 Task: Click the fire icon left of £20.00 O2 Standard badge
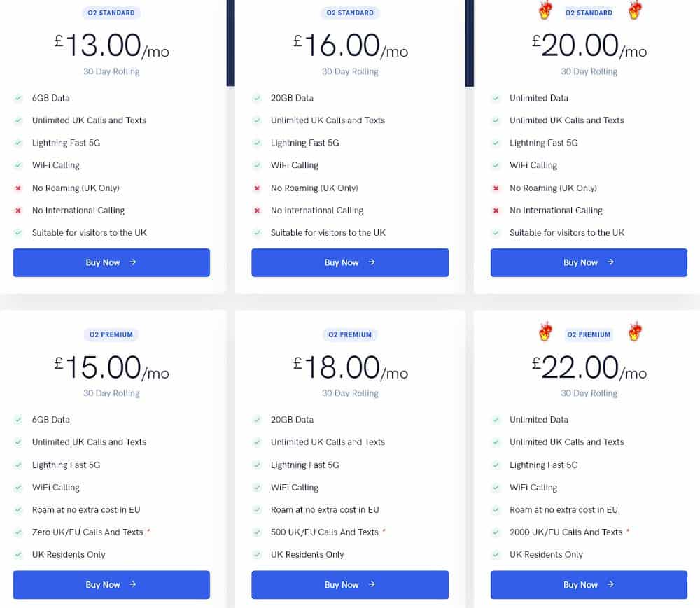(545, 11)
